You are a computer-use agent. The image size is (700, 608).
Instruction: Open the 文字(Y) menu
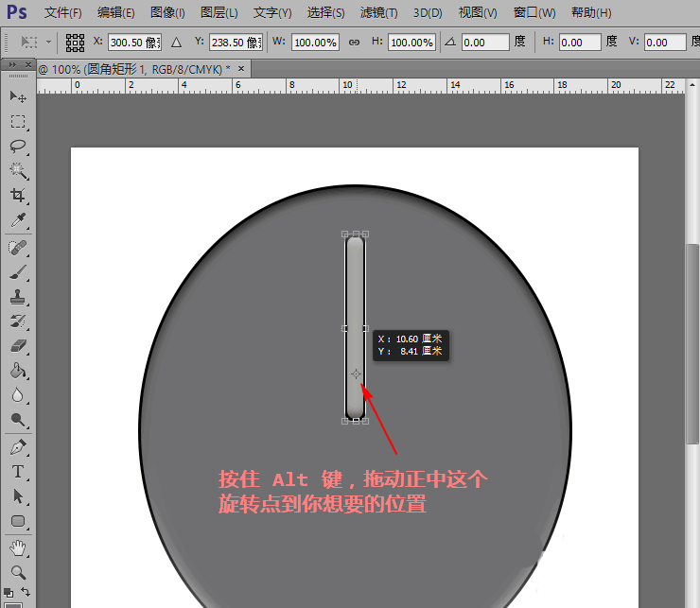tap(272, 12)
